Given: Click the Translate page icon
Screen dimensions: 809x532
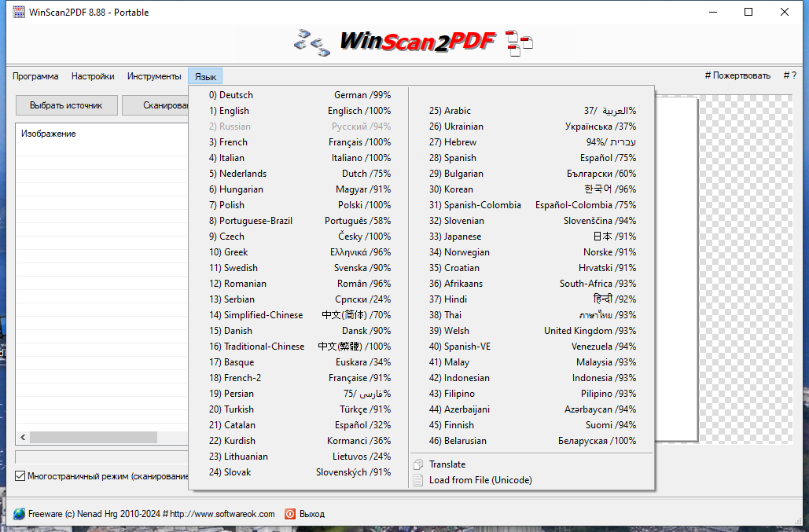Looking at the screenshot, I should coord(418,464).
